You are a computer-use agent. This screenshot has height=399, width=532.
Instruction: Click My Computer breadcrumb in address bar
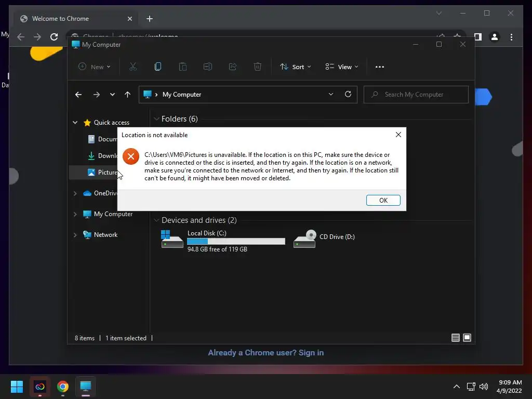182,95
